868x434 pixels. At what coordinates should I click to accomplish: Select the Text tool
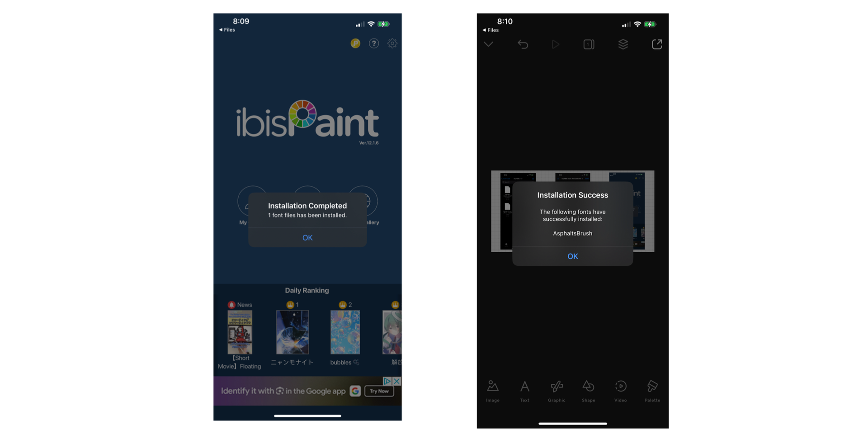tap(524, 391)
